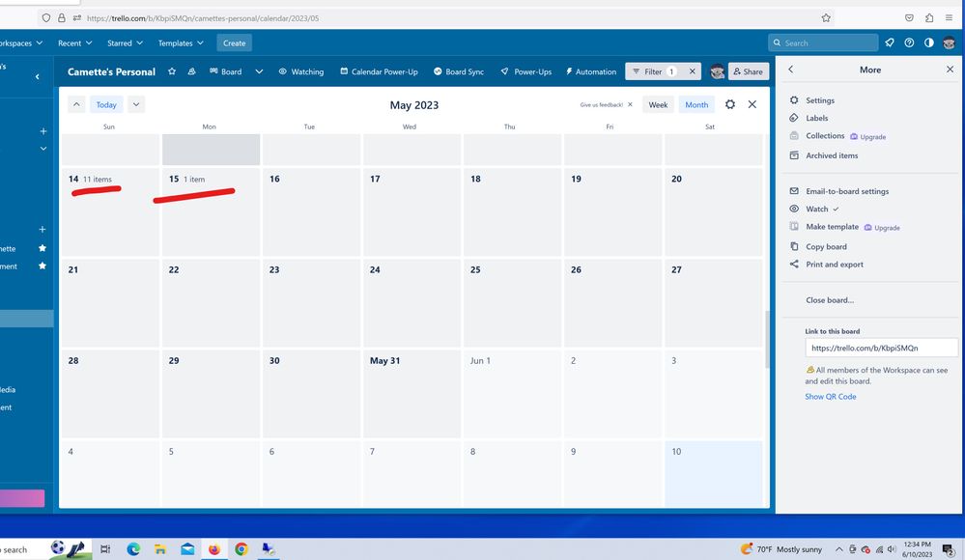Screen dimensions: 965x560
Task: Open Print and export
Action: [x=834, y=265]
